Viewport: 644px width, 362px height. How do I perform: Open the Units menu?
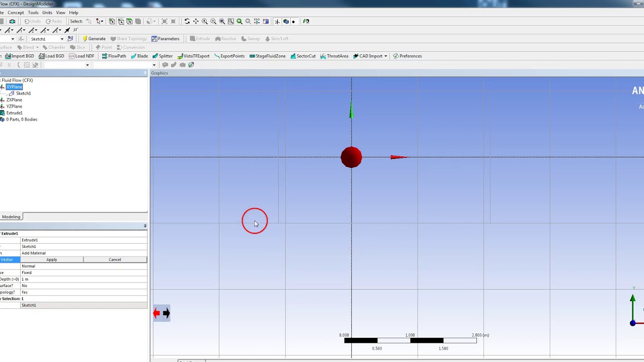click(x=47, y=13)
